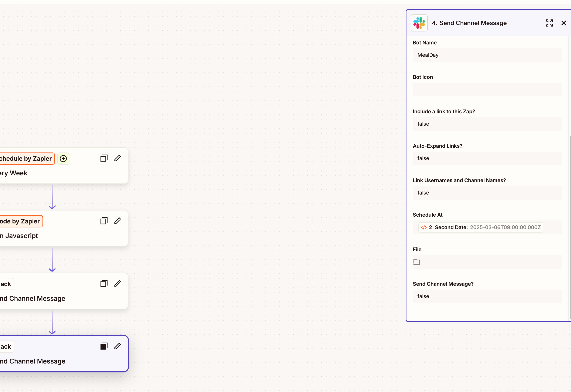Select third step Send Channel Message title
The image size is (571, 392).
pos(33,298)
